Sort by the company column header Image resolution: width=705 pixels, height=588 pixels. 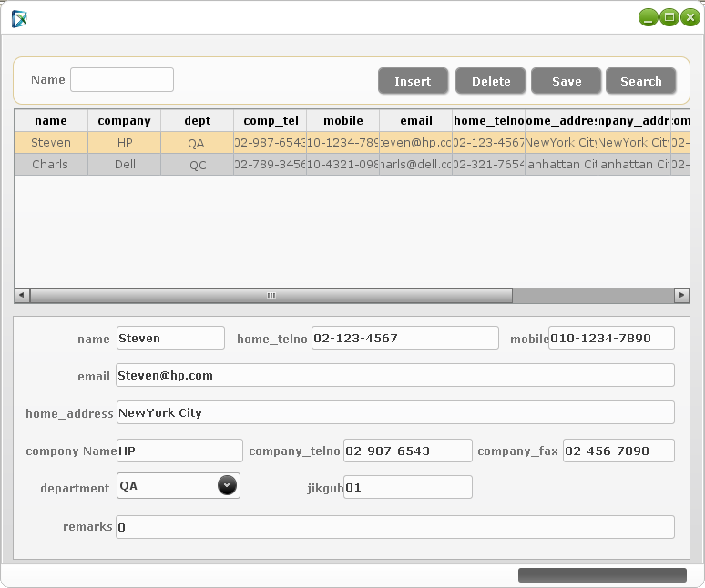click(x=124, y=120)
